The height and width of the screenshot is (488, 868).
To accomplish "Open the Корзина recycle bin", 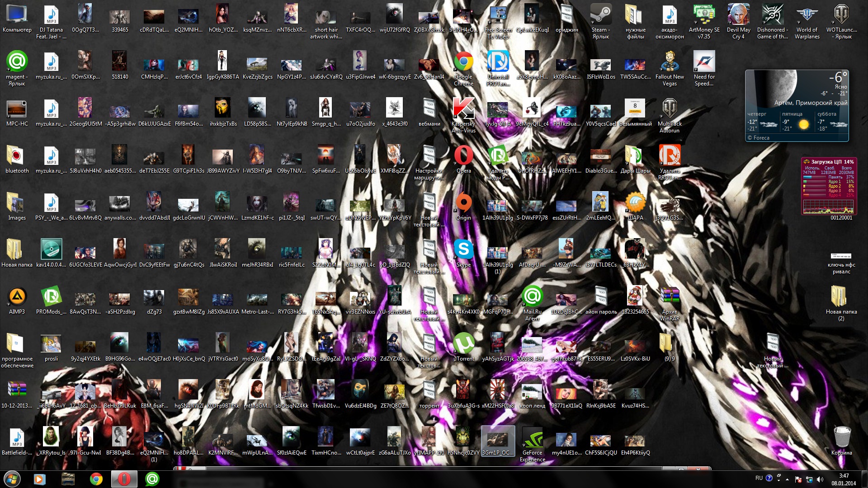I will click(841, 441).
